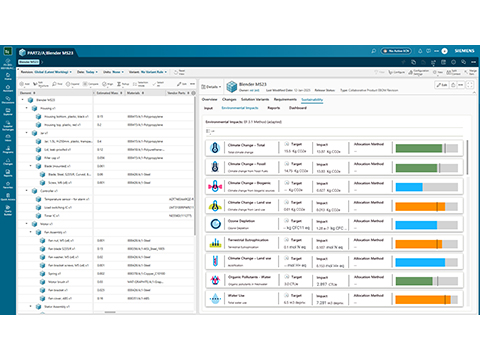Click the Expand tool in BOM toolbar

point(72,84)
